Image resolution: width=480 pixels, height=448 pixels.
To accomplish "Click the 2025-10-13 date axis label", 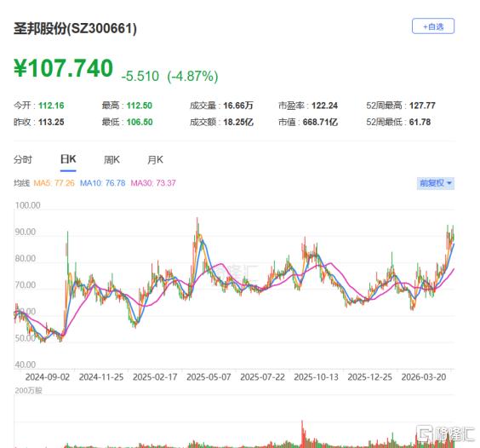I will [x=317, y=377].
